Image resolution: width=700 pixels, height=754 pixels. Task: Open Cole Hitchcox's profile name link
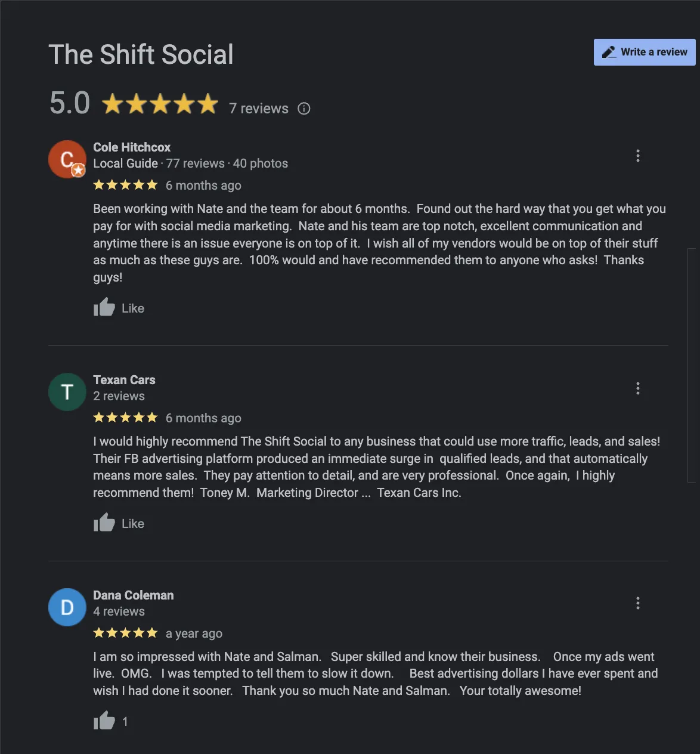point(132,147)
